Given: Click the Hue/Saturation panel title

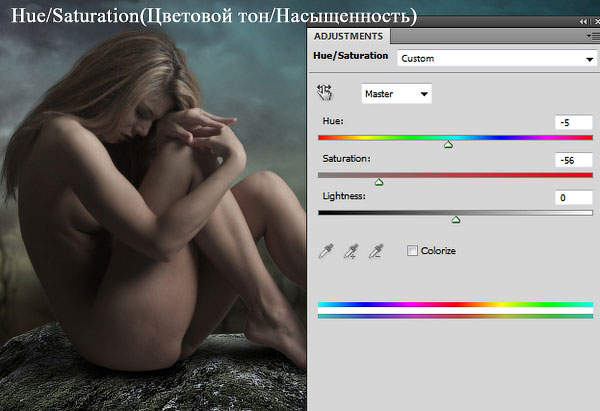Looking at the screenshot, I should 351,56.
